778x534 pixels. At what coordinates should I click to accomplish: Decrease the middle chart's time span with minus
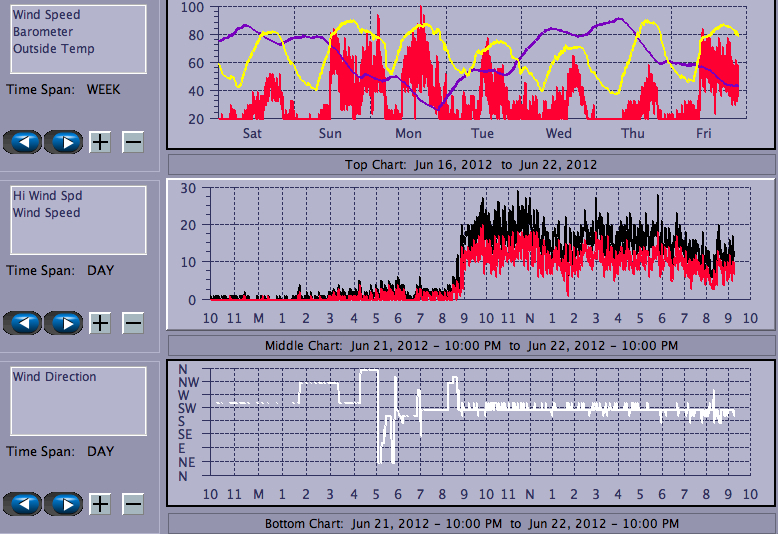(x=133, y=323)
